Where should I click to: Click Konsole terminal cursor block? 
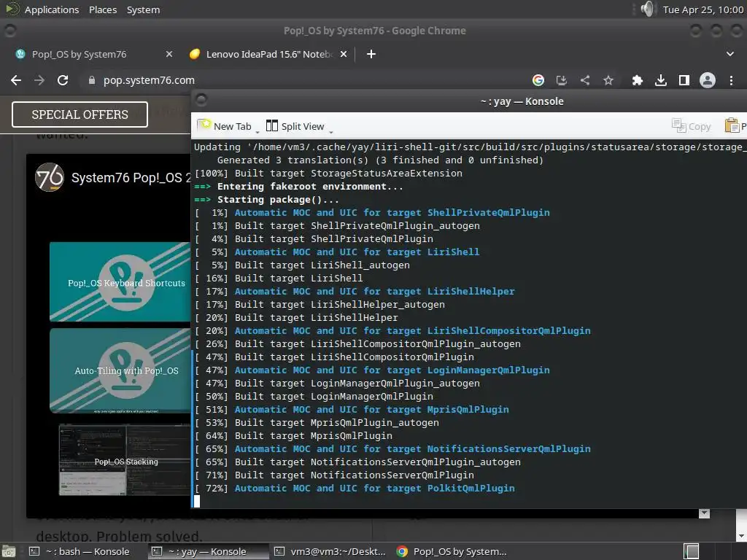click(x=197, y=501)
